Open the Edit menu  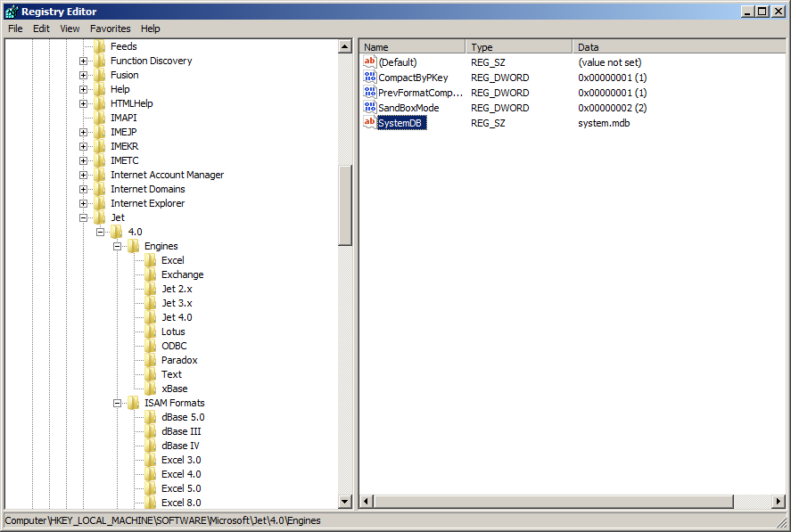pos(40,29)
